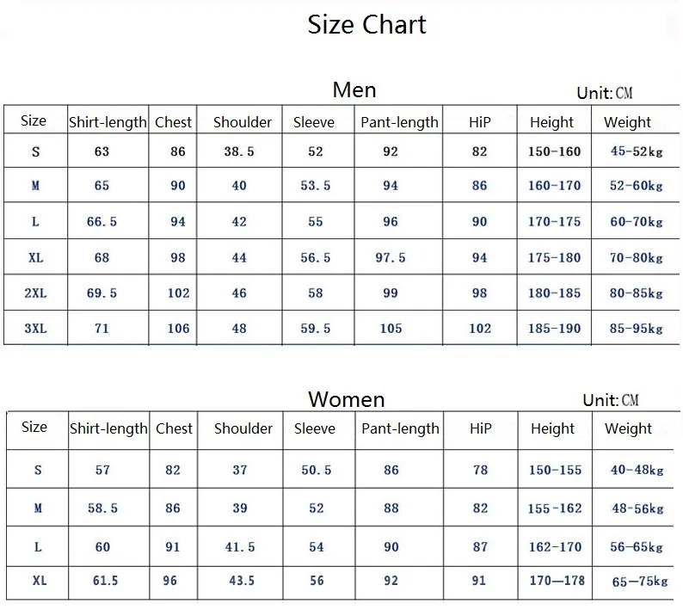
Task: Click the Men L shirt-length value 66.5
Action: 102,221
